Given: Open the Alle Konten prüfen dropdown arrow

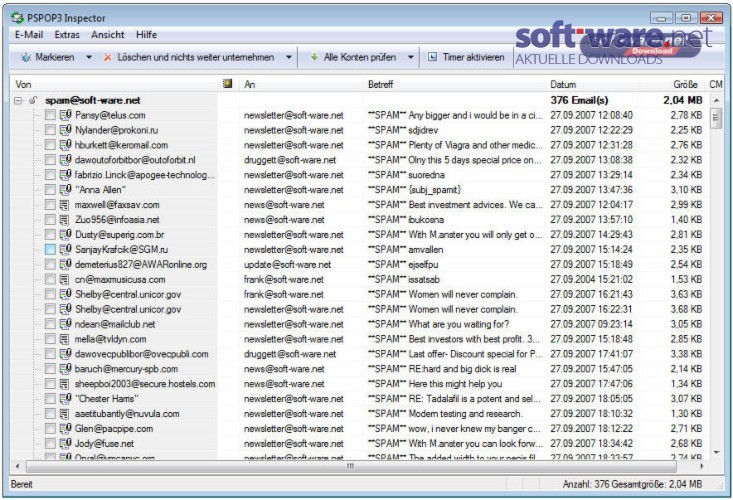Looking at the screenshot, I should 410,57.
